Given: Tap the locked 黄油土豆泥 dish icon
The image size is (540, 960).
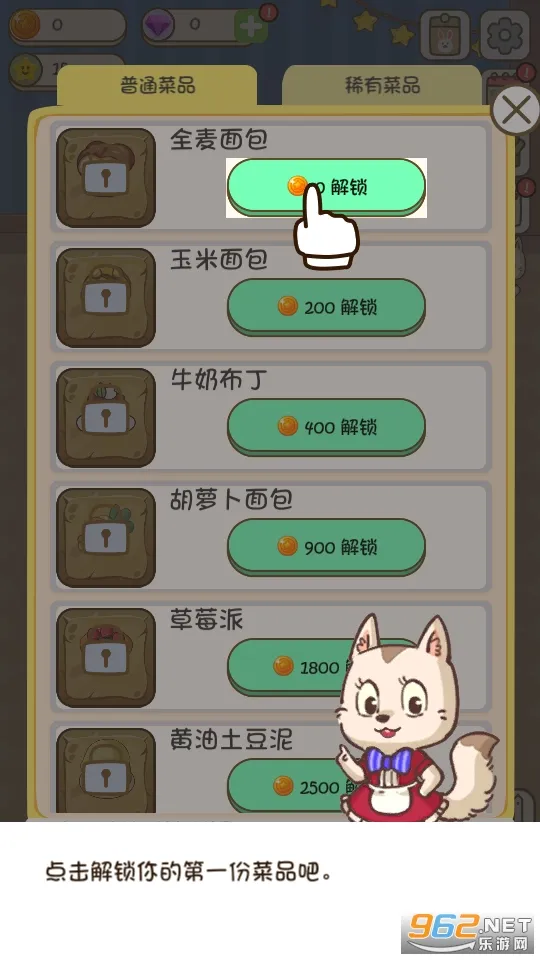Looking at the screenshot, I should click(x=106, y=771).
